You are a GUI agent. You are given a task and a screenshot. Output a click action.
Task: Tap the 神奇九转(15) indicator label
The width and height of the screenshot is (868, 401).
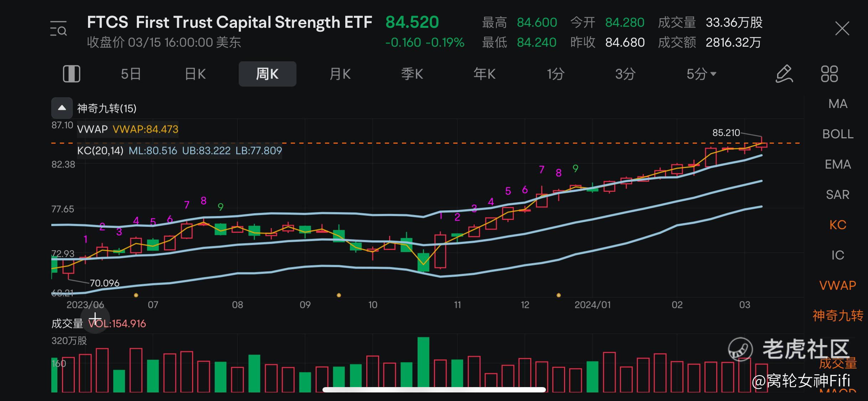[x=107, y=108]
